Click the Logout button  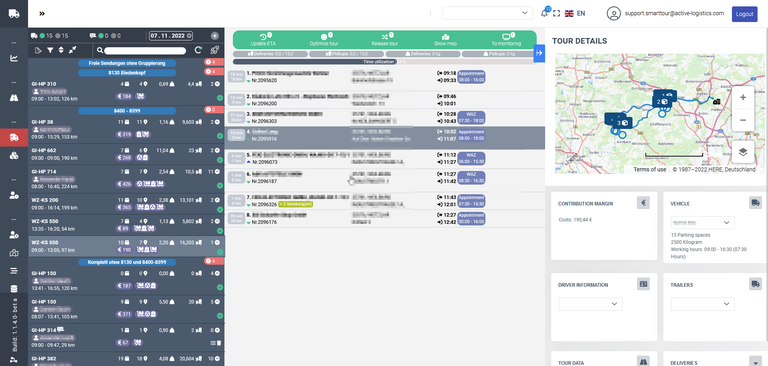[x=744, y=14]
